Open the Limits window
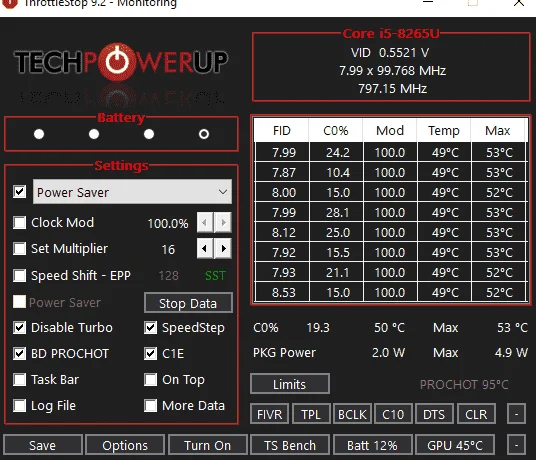536x460 pixels. point(290,384)
